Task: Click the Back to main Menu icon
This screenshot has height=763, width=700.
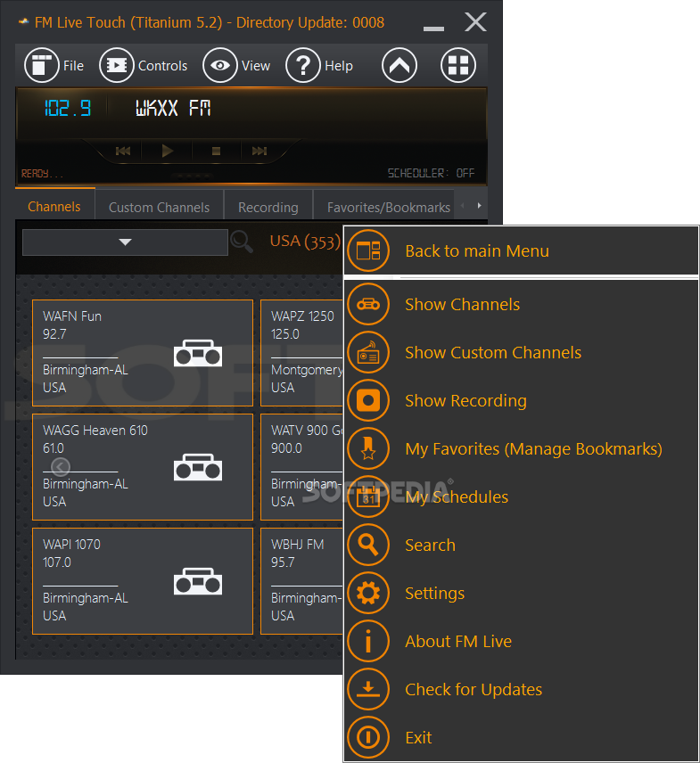Action: tap(368, 251)
